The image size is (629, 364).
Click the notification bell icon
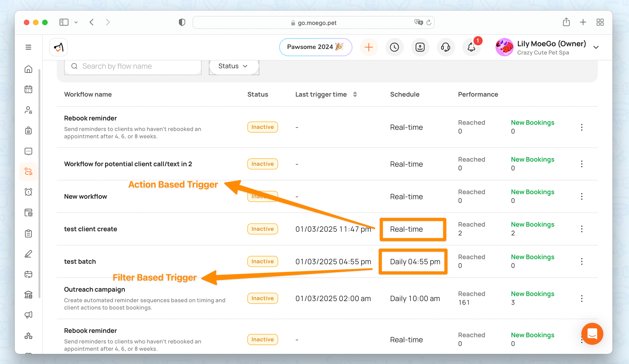(x=471, y=47)
